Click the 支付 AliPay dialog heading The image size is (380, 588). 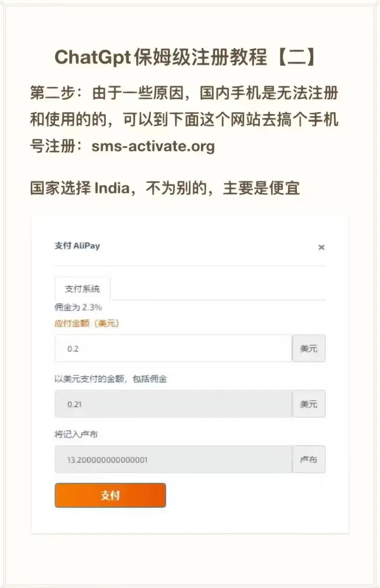coord(77,246)
